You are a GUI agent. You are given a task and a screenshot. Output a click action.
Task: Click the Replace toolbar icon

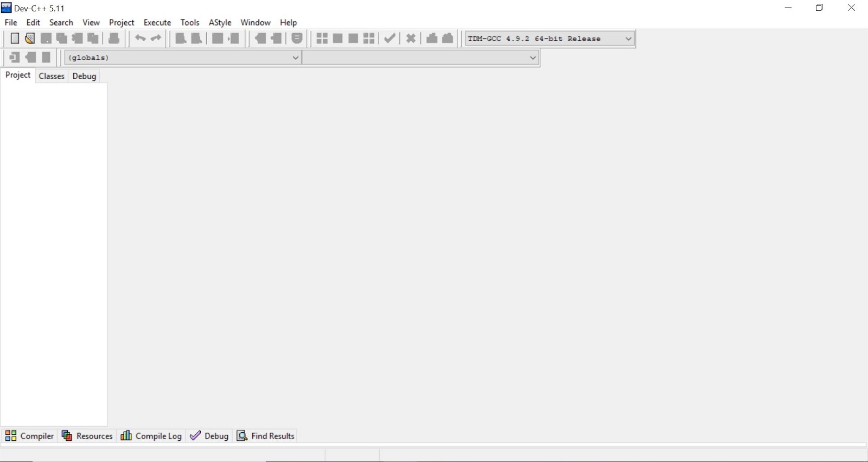[196, 38]
